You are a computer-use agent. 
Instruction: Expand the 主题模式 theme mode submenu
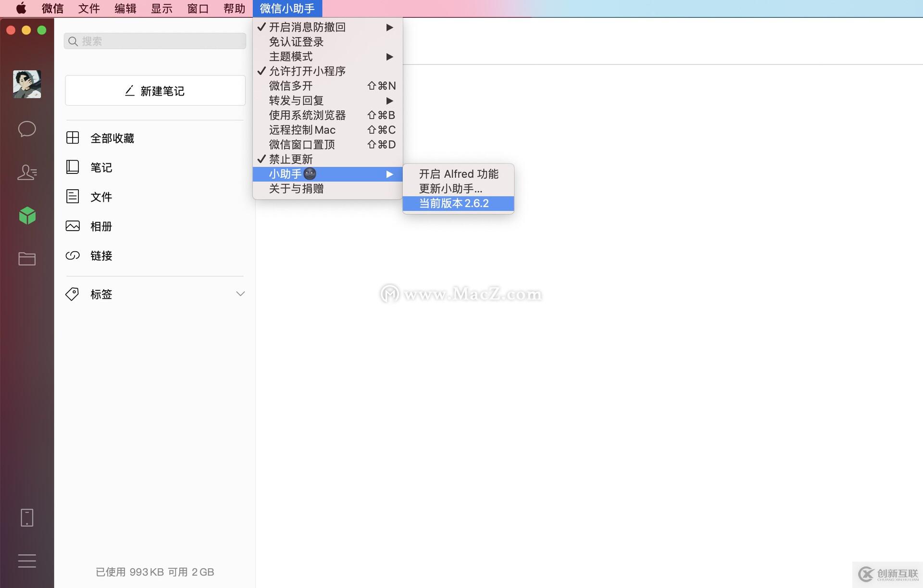point(389,57)
